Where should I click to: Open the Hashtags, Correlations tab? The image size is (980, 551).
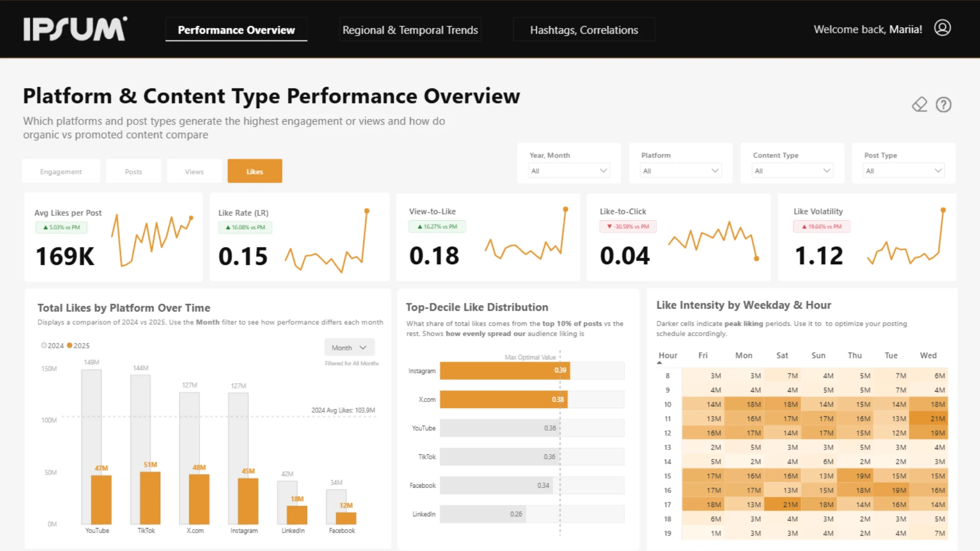click(584, 30)
